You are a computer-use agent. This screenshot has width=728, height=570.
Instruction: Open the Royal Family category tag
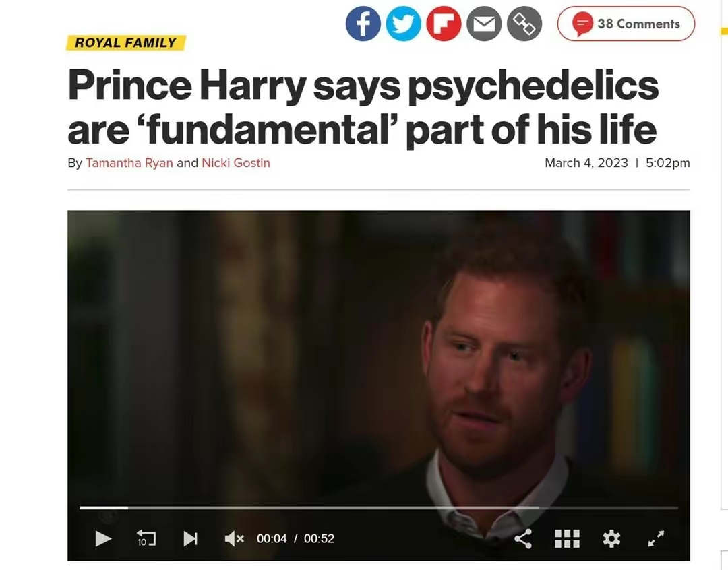(x=125, y=43)
